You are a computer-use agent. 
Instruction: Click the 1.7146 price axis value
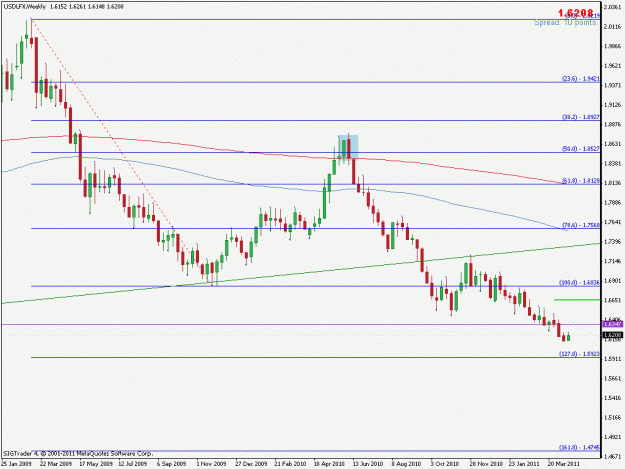(613, 261)
